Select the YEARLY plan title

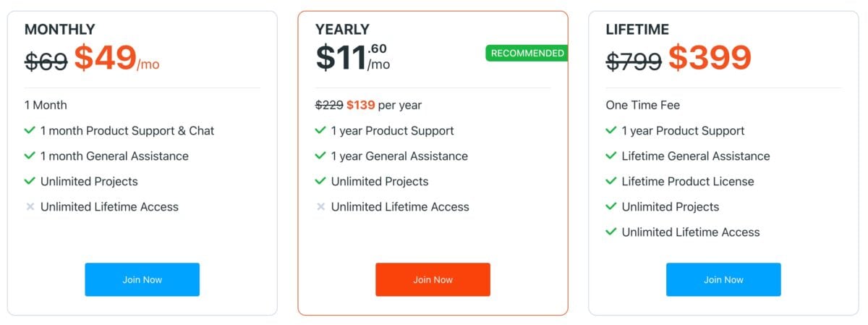click(342, 30)
